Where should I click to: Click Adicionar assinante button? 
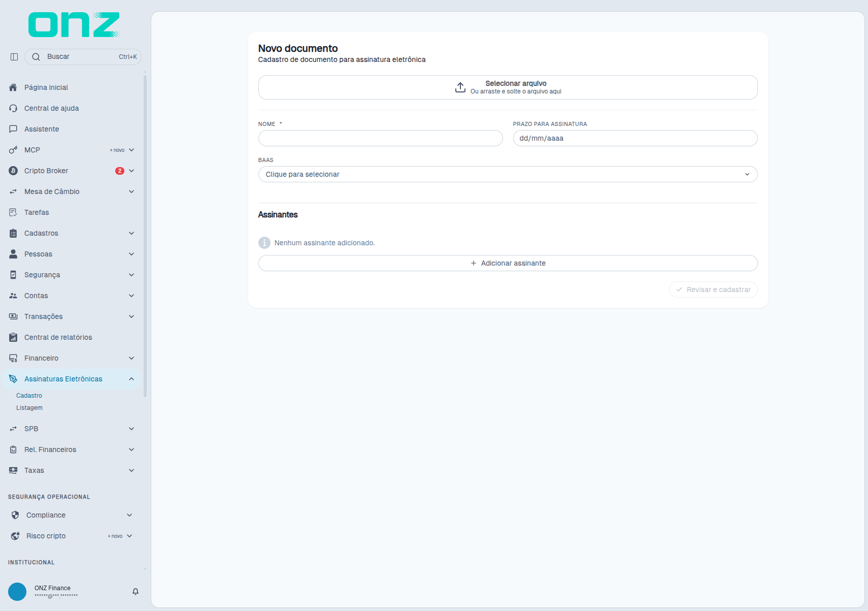tap(508, 263)
